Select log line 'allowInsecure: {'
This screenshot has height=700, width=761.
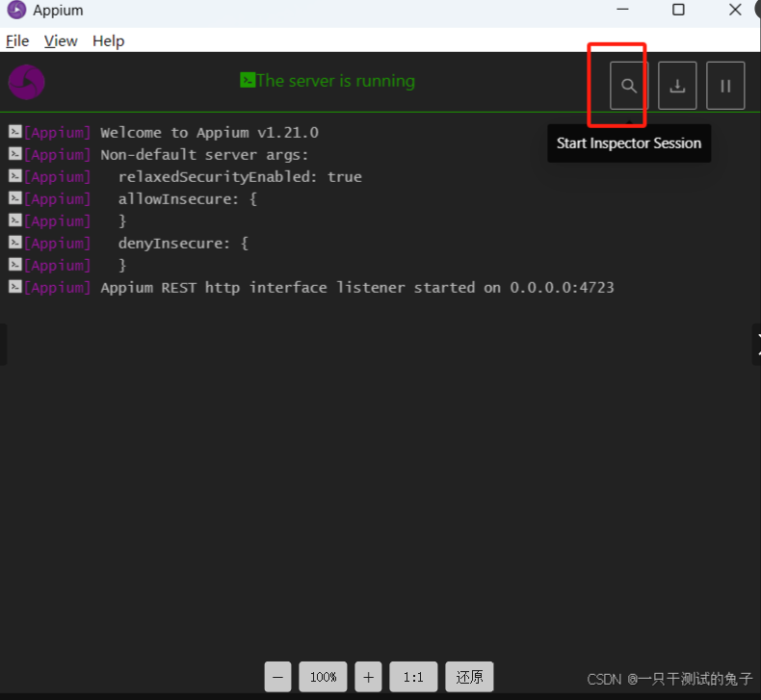pos(188,199)
